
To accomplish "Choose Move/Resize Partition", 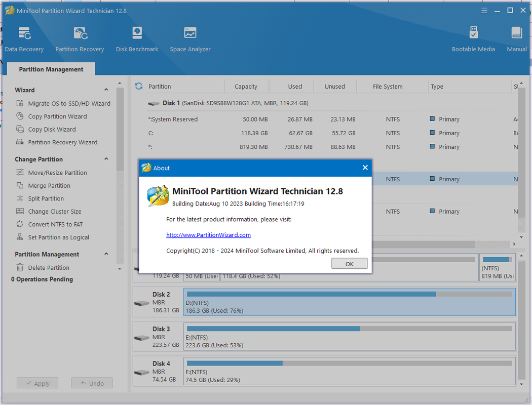I will click(x=52, y=173).
